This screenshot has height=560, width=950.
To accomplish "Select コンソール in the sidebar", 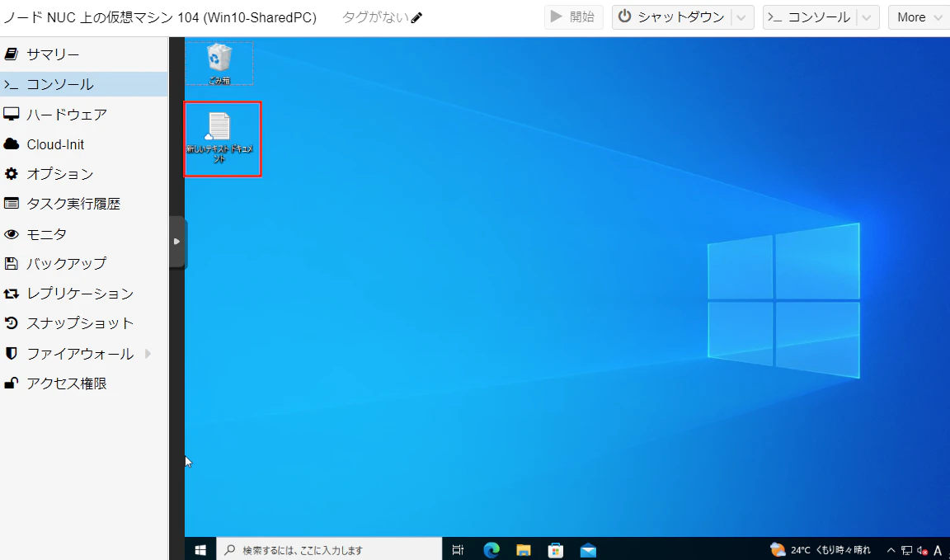I will click(x=83, y=84).
